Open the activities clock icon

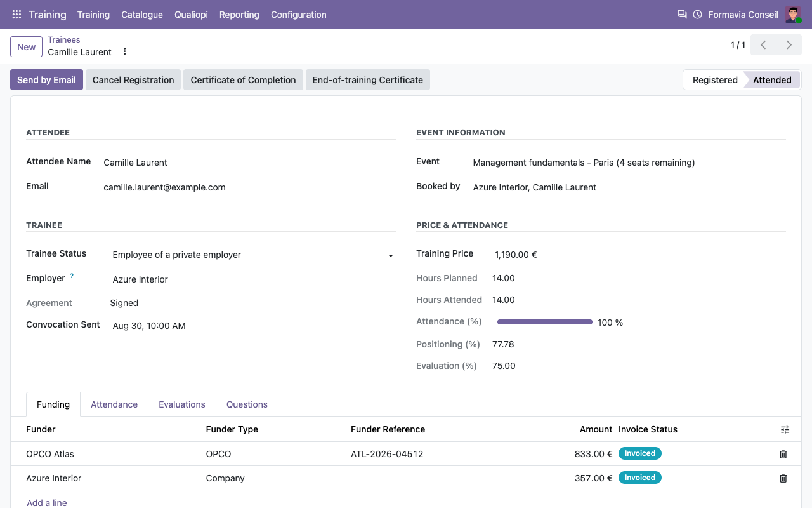(x=697, y=14)
